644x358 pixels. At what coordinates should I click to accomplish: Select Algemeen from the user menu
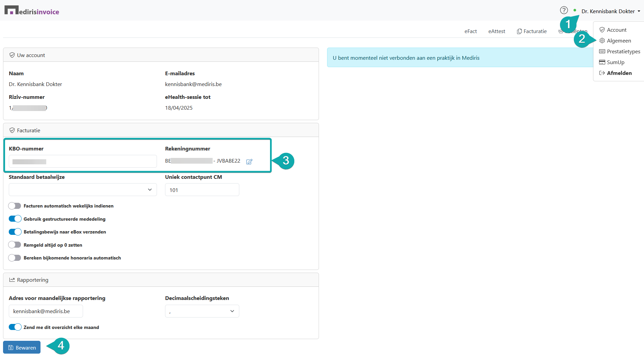coord(619,41)
